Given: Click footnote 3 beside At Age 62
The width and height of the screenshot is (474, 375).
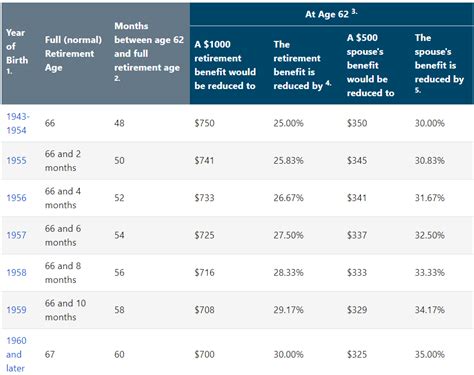Looking at the screenshot, I should 354,12.
